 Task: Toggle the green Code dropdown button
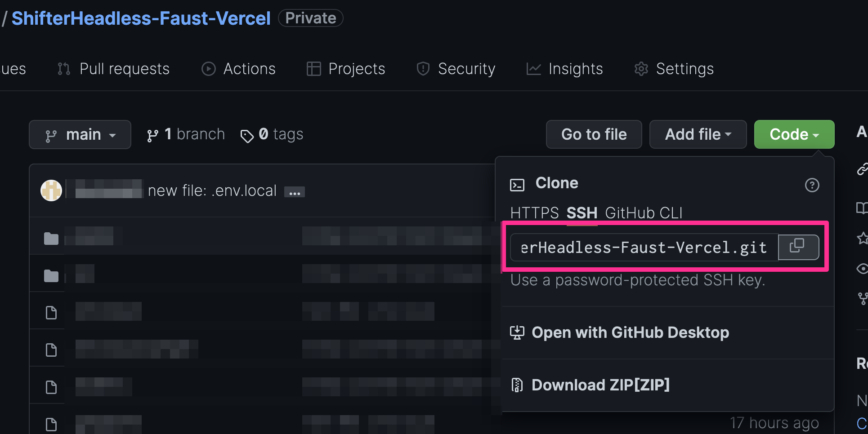pos(794,134)
